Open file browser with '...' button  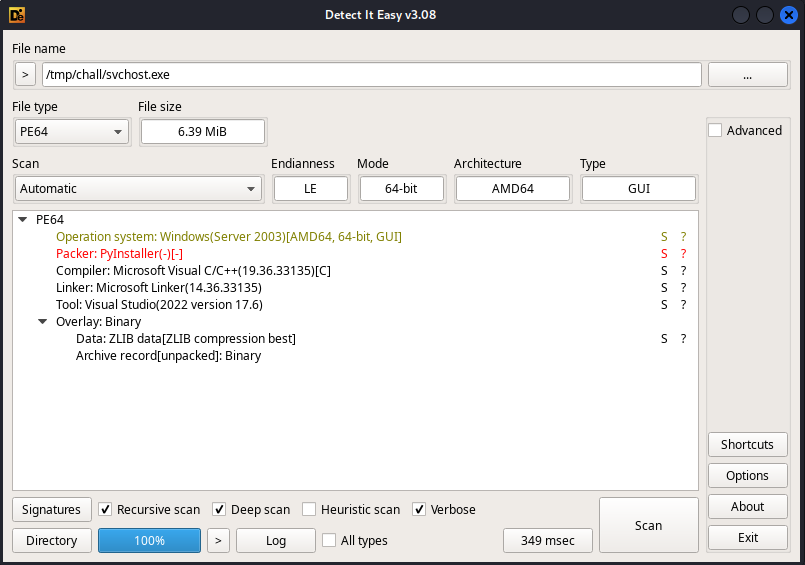(x=747, y=74)
